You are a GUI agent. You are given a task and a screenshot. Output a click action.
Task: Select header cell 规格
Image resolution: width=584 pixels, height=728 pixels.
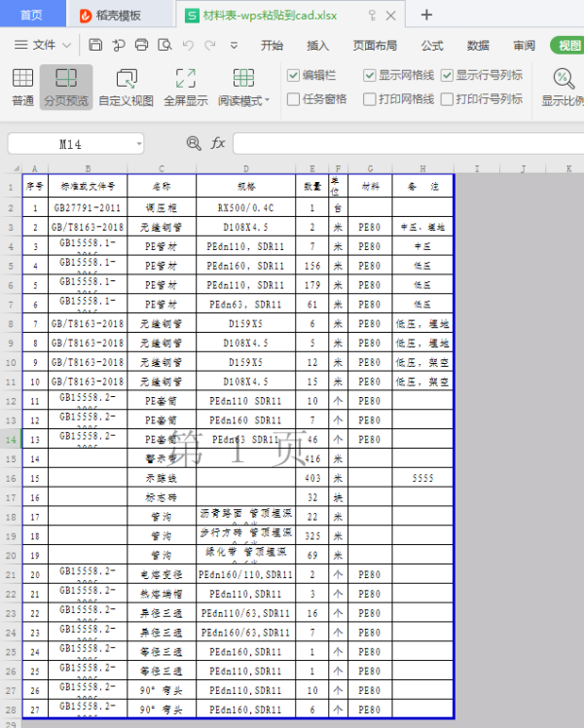[x=246, y=186]
